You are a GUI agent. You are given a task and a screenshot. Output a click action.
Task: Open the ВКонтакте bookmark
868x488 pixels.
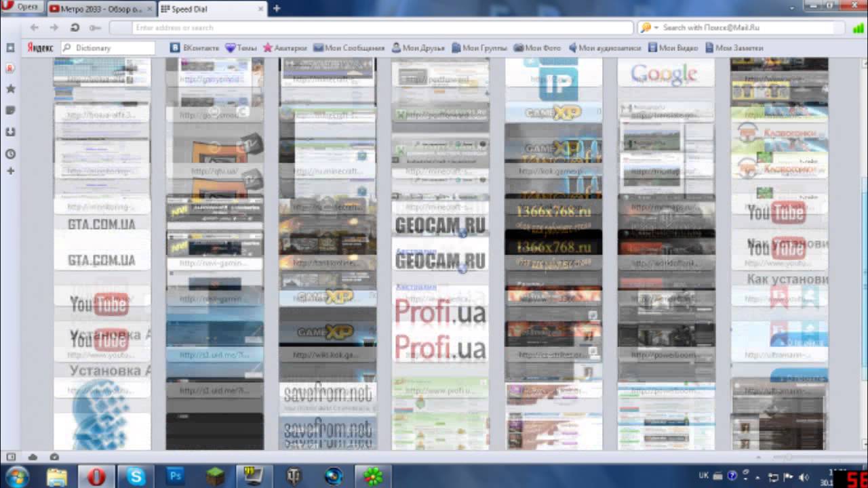coord(195,48)
